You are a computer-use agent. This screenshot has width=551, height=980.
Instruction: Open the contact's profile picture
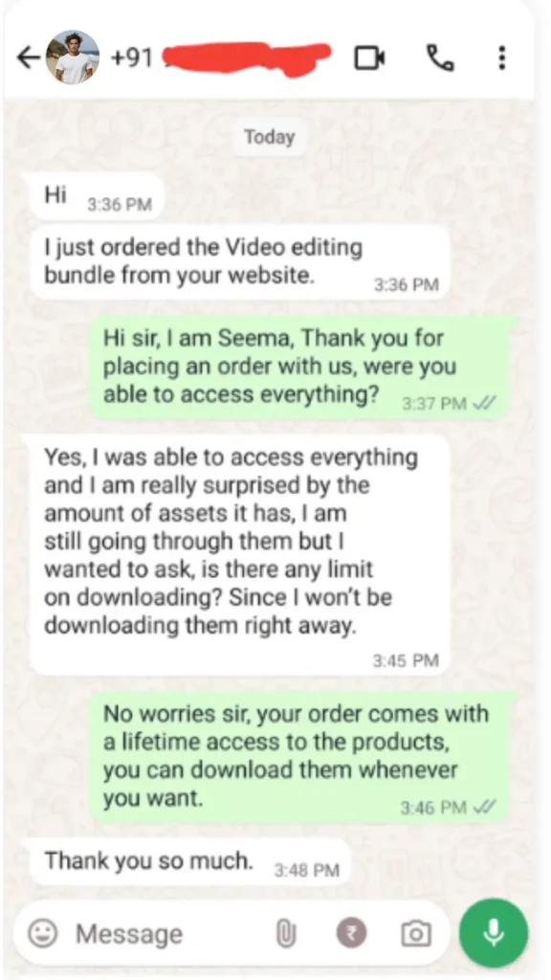click(x=73, y=56)
